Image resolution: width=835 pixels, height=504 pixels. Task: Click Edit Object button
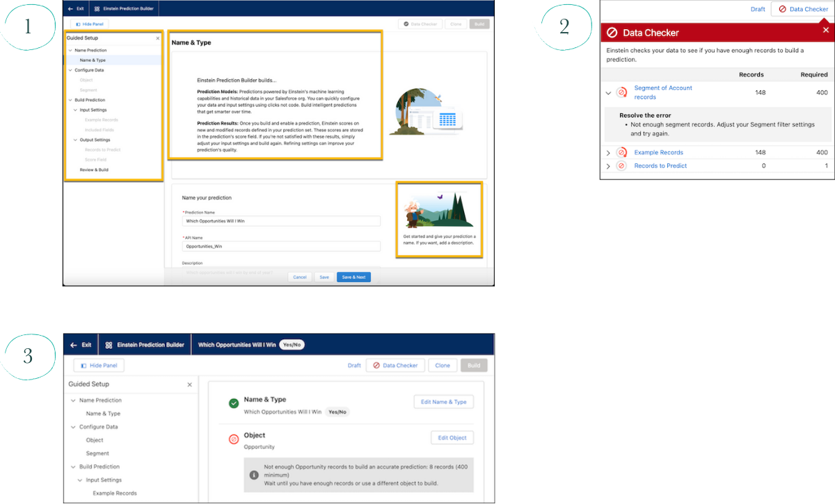coord(452,437)
